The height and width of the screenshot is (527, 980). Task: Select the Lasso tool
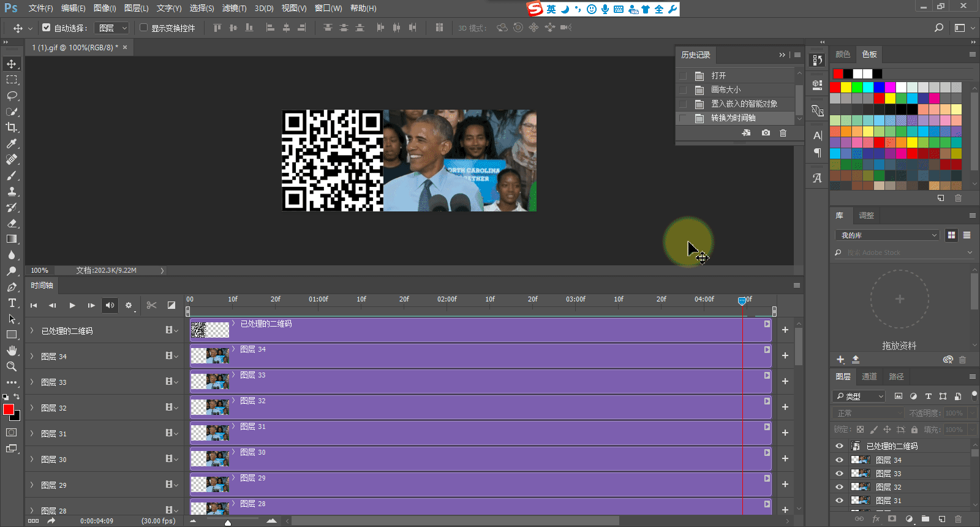(x=12, y=96)
